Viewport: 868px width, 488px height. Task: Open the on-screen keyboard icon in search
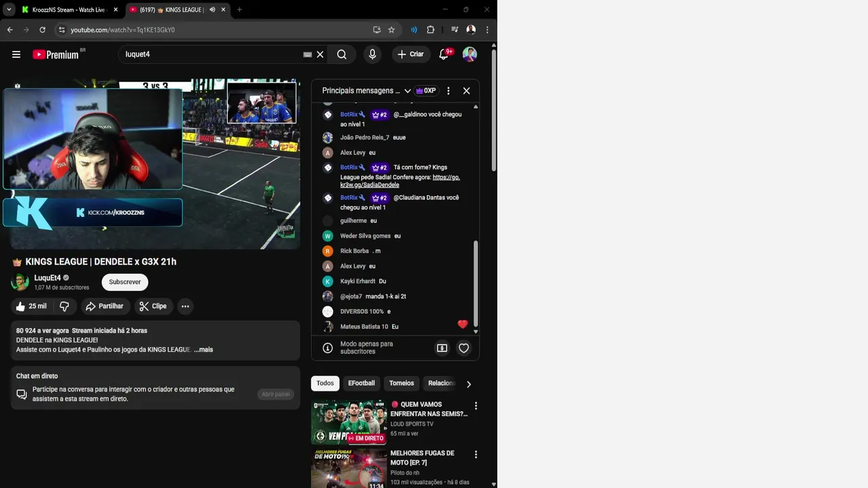click(307, 54)
